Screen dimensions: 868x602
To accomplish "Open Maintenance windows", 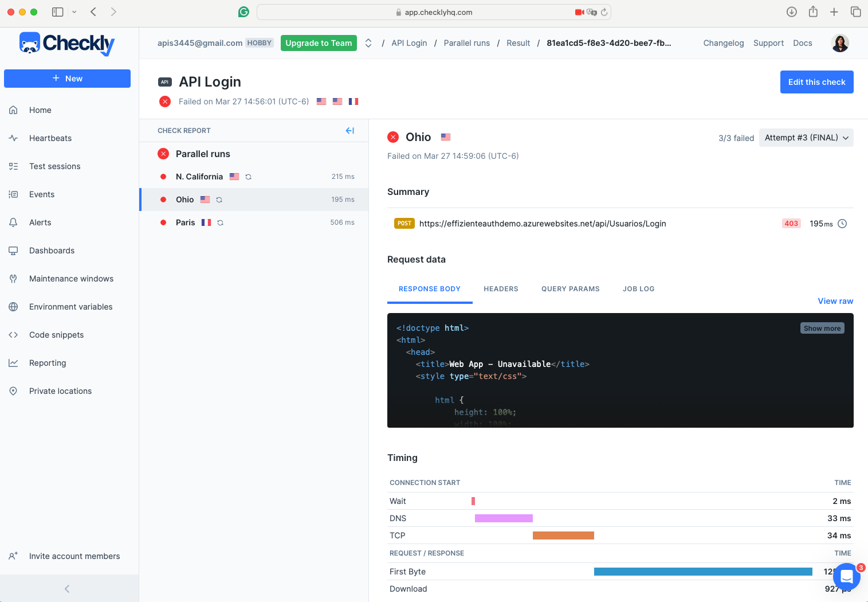I will [x=71, y=279].
